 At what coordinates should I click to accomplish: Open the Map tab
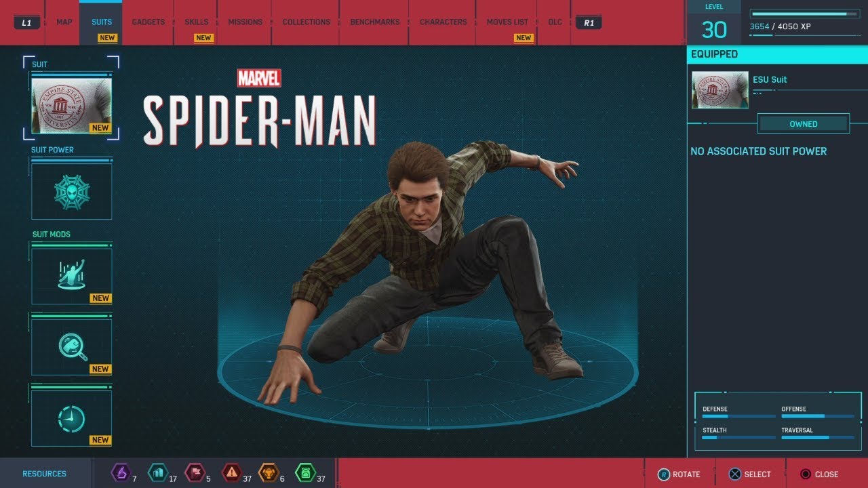click(x=64, y=22)
